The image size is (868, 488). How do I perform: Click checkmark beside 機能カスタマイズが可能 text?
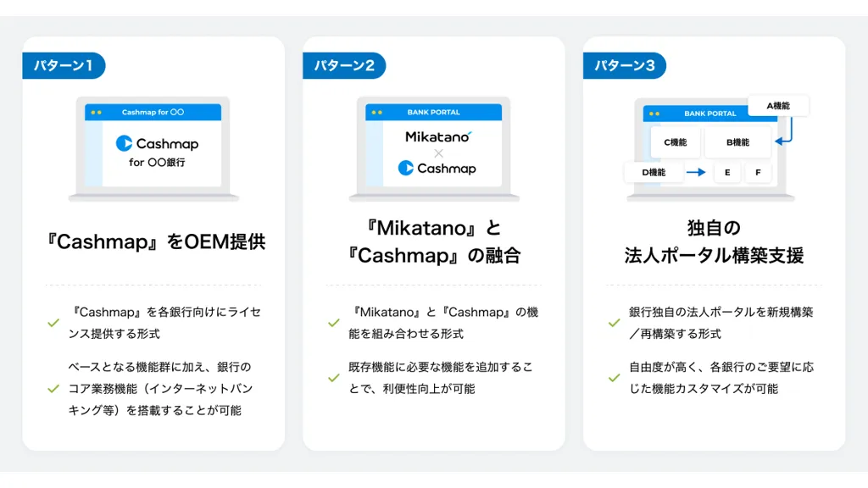(614, 378)
